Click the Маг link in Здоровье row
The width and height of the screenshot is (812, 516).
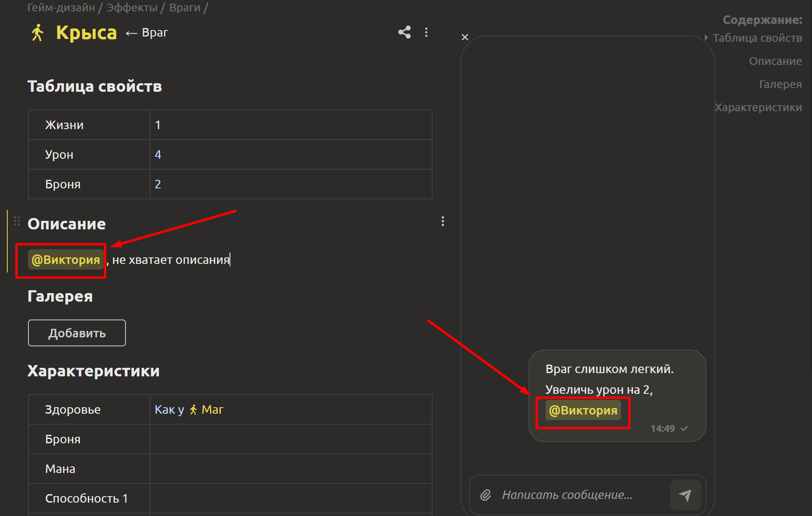click(x=212, y=410)
